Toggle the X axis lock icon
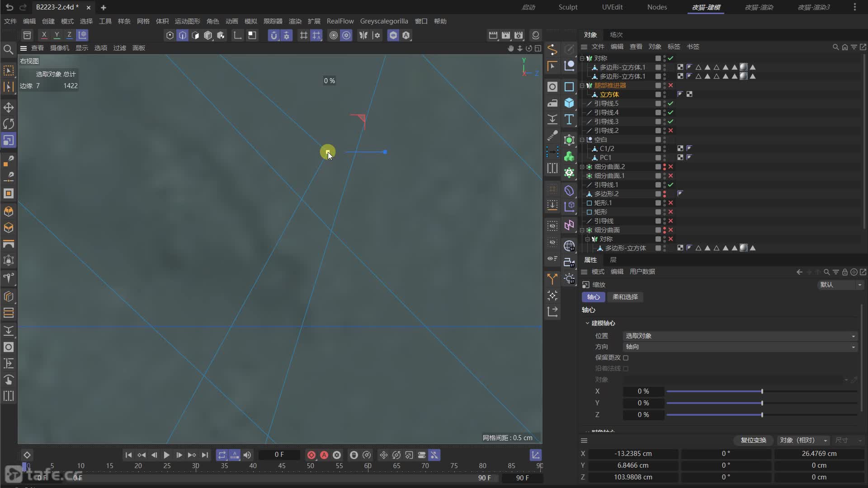This screenshot has width=868, height=488. tap(44, 35)
